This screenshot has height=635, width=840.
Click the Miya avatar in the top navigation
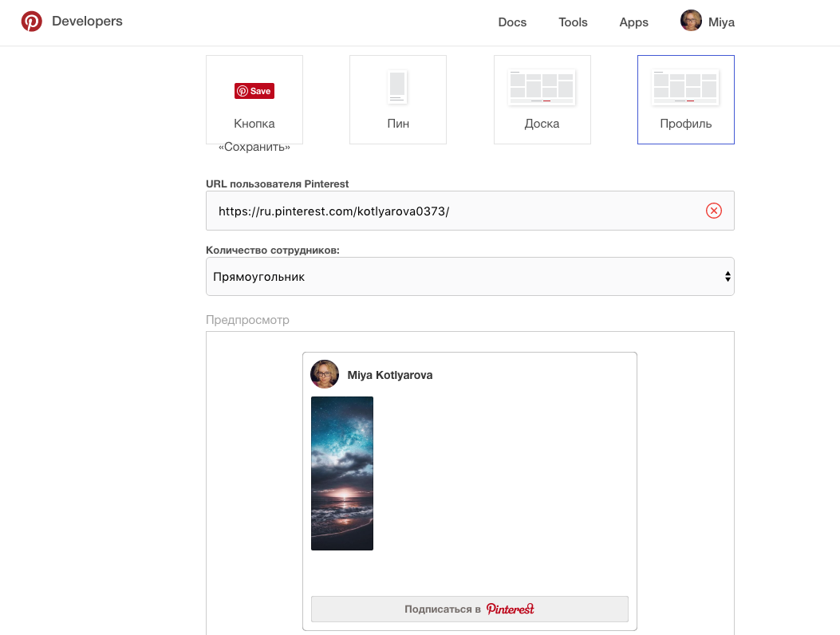691,22
